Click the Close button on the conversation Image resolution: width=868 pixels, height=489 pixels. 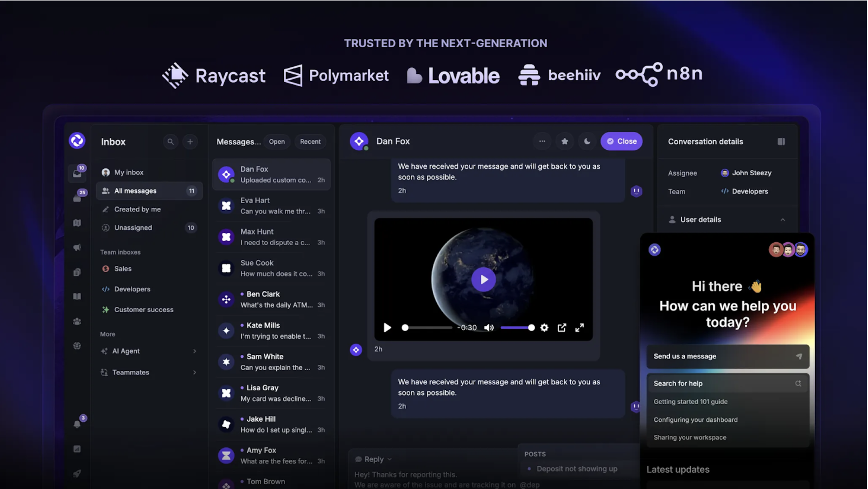pyautogui.click(x=621, y=141)
